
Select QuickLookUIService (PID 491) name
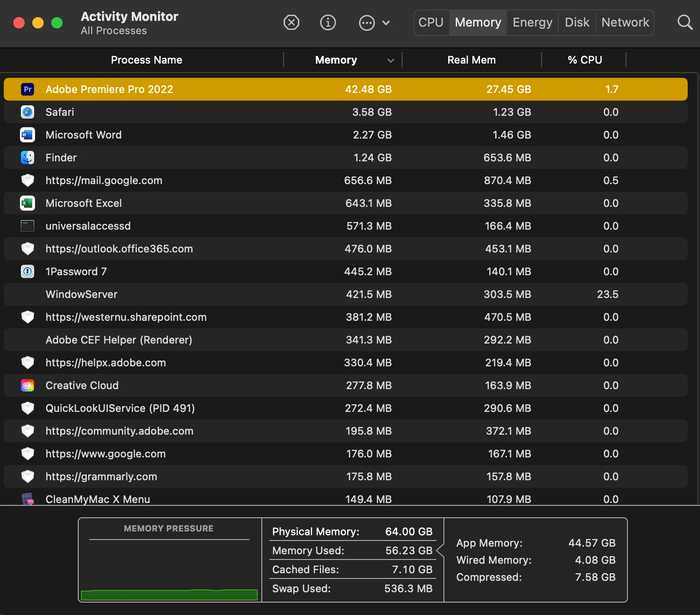point(120,408)
